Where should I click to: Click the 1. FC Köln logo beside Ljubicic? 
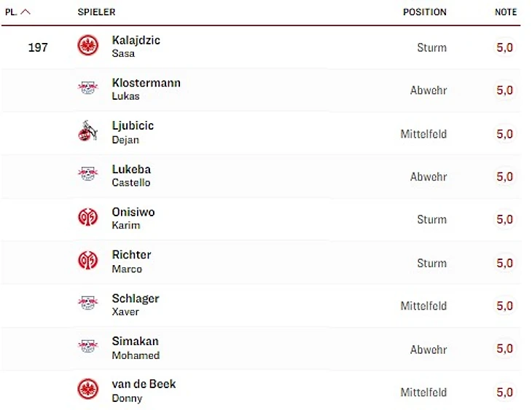pyautogui.click(x=88, y=132)
